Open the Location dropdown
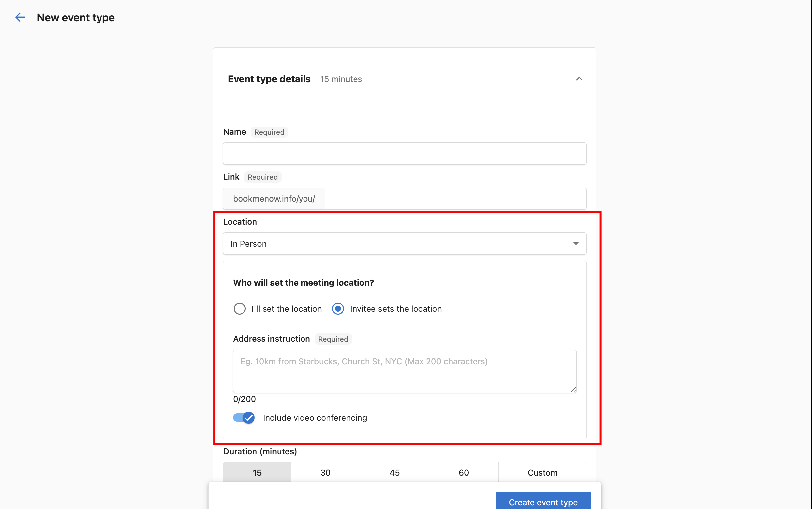Viewport: 812px width, 509px height. pos(404,243)
